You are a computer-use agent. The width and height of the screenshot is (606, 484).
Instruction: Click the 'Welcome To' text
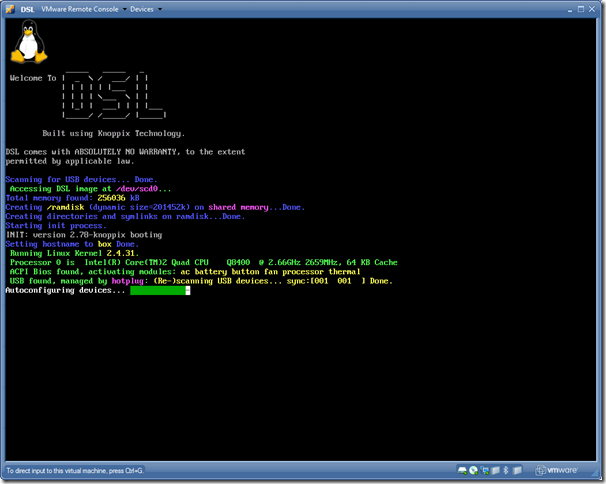point(33,78)
